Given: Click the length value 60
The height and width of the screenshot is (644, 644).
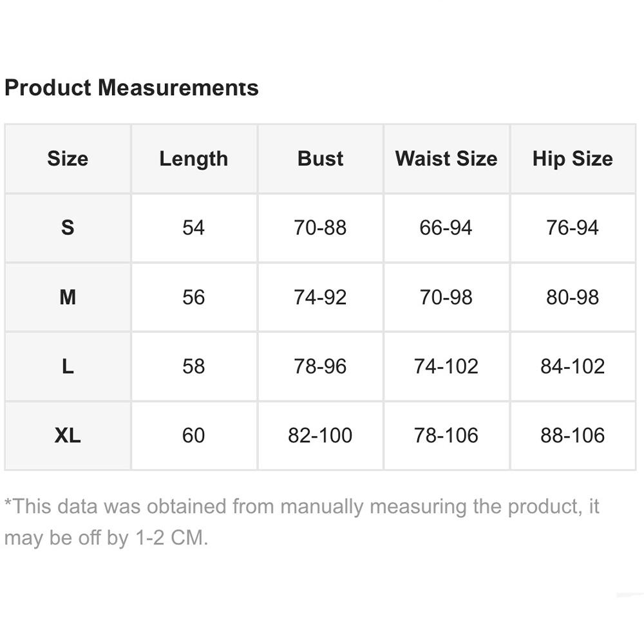Looking at the screenshot, I should click(194, 435).
